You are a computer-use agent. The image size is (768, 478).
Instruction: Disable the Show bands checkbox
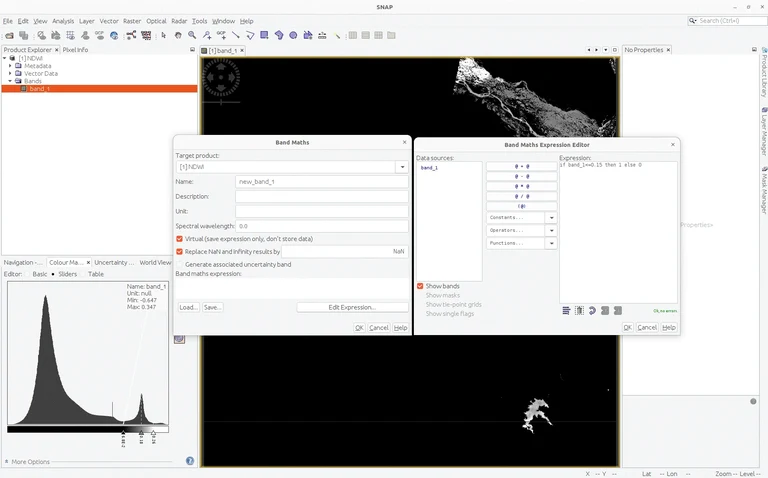pos(420,286)
